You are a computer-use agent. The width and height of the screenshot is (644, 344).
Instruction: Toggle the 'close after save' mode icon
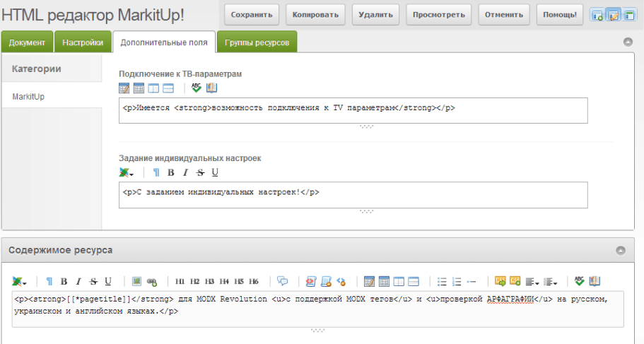pyautogui.click(x=629, y=15)
